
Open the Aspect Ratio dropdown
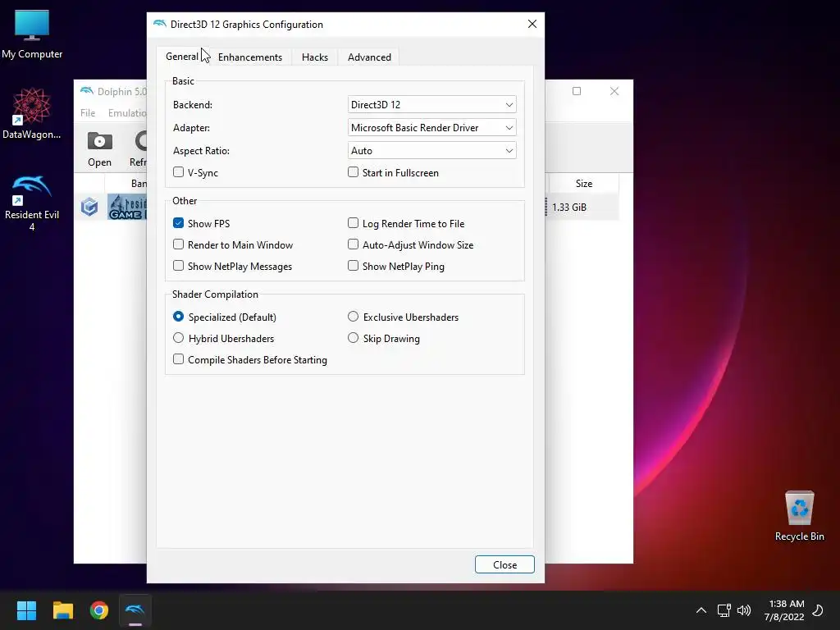pyautogui.click(x=431, y=151)
